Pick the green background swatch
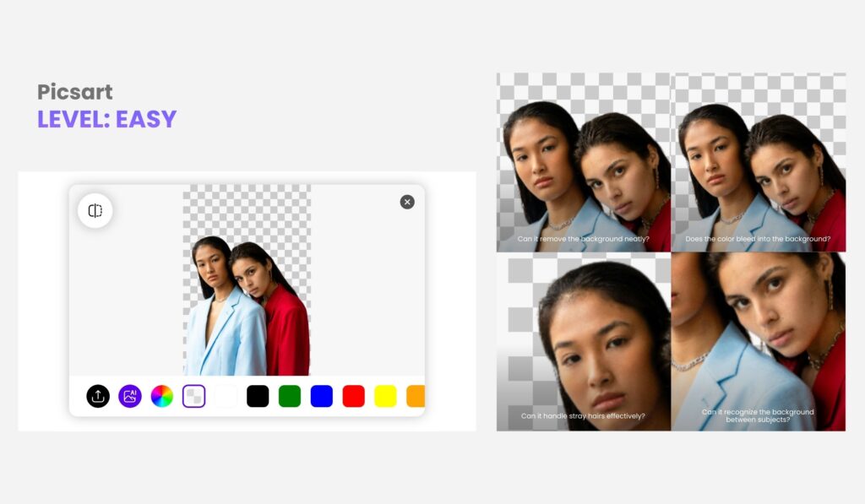Viewport: 865px width, 504px height. pyautogui.click(x=290, y=395)
